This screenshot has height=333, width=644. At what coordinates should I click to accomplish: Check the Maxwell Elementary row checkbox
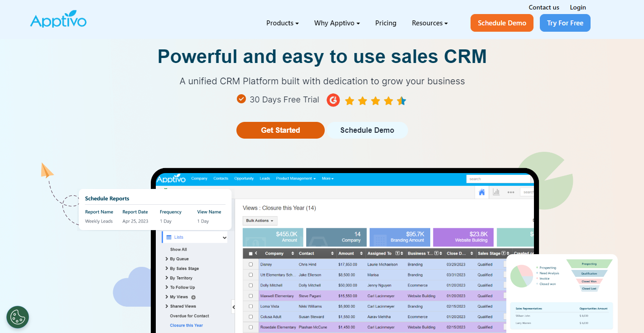point(251,296)
